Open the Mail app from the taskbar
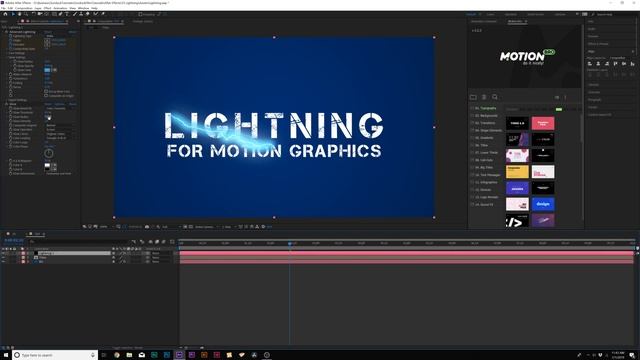The width and height of the screenshot is (640, 360). pos(142,355)
